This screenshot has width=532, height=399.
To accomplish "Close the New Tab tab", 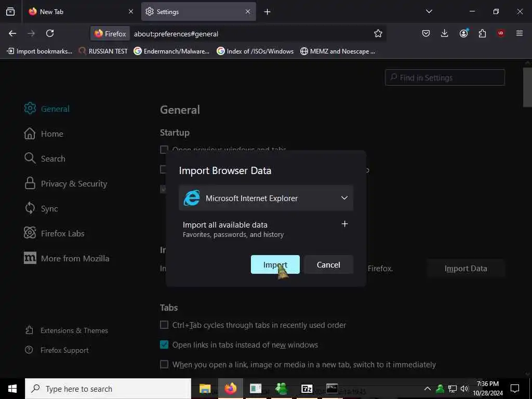I will click(131, 11).
